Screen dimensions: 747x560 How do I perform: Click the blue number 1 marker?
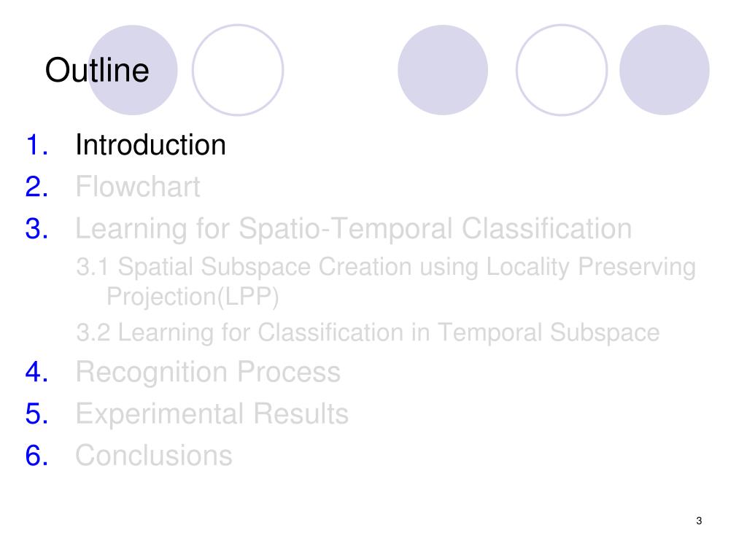pos(36,145)
